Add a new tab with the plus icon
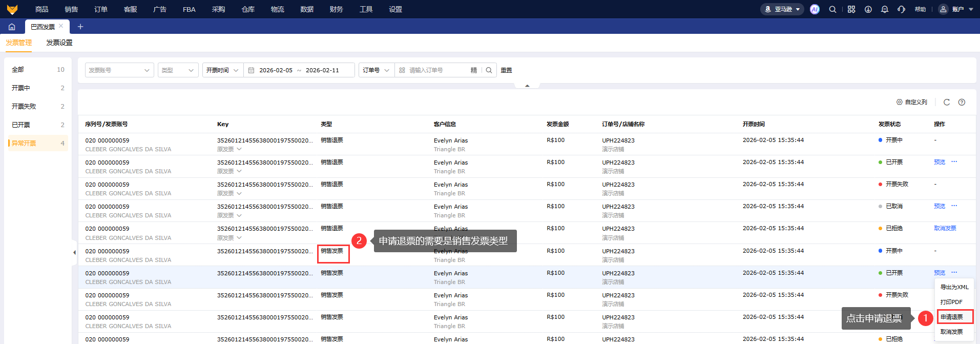The image size is (980, 344). tap(80, 27)
